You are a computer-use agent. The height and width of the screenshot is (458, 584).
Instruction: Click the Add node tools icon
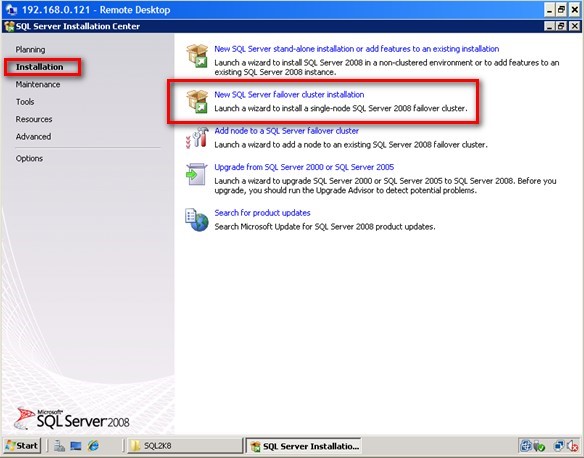coord(197,138)
